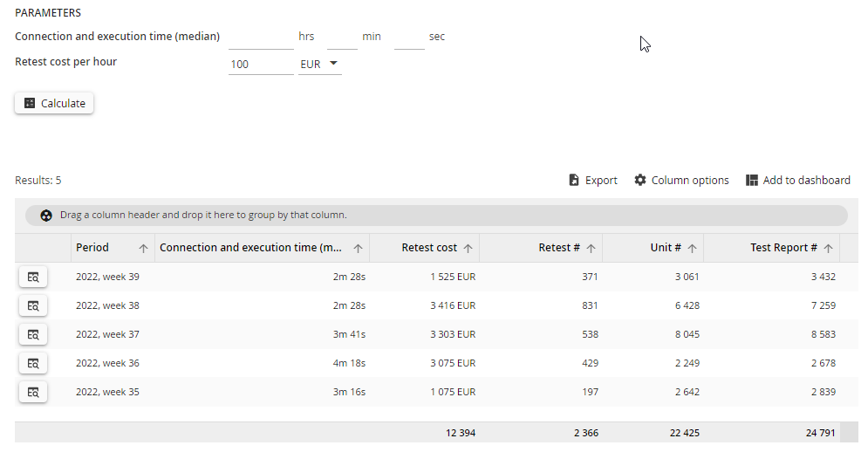Sort by Test Report # arrow

point(828,249)
